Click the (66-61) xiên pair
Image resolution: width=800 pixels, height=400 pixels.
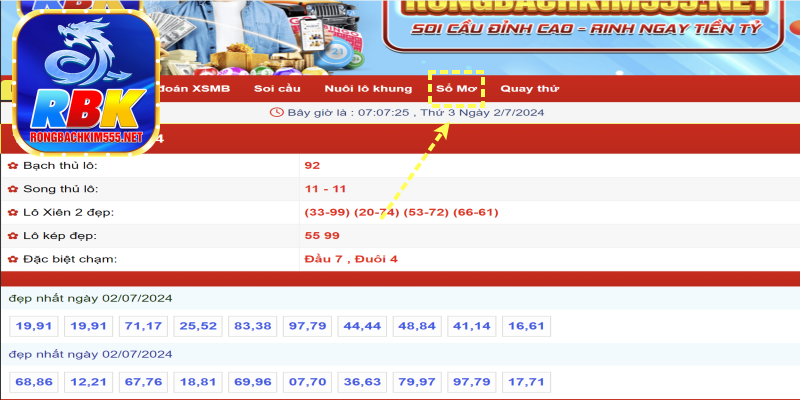coord(476,212)
